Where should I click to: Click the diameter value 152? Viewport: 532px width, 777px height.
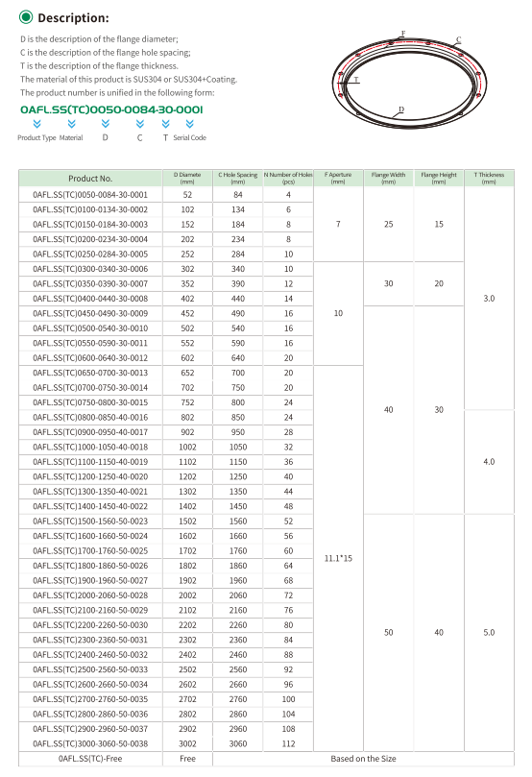tap(187, 225)
